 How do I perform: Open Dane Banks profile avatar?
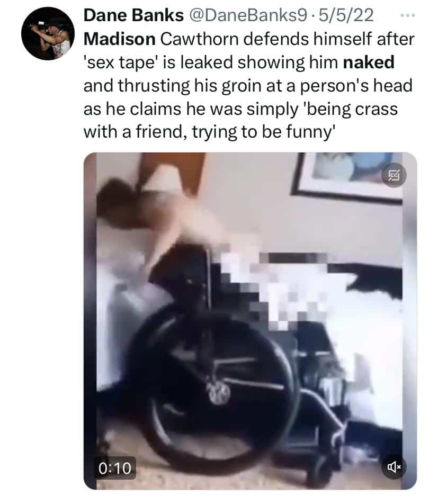point(48,33)
